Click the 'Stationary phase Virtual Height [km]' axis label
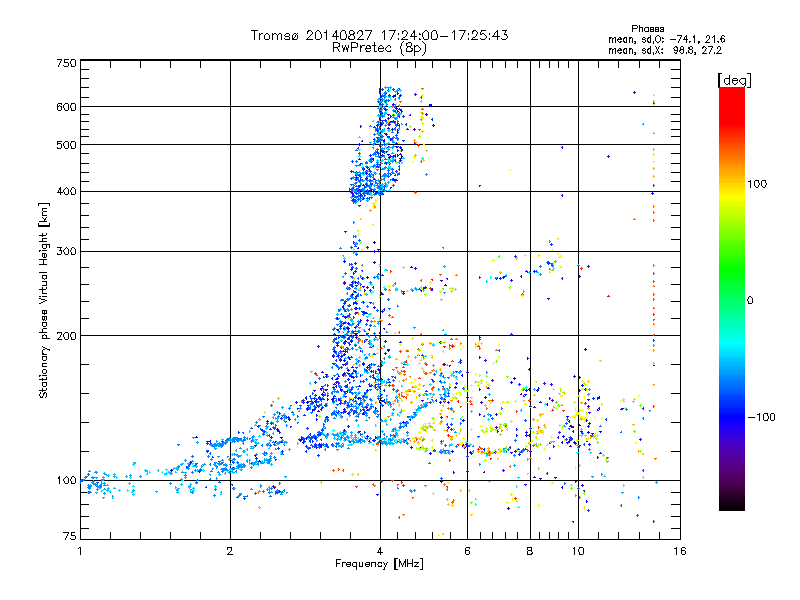 [44, 301]
